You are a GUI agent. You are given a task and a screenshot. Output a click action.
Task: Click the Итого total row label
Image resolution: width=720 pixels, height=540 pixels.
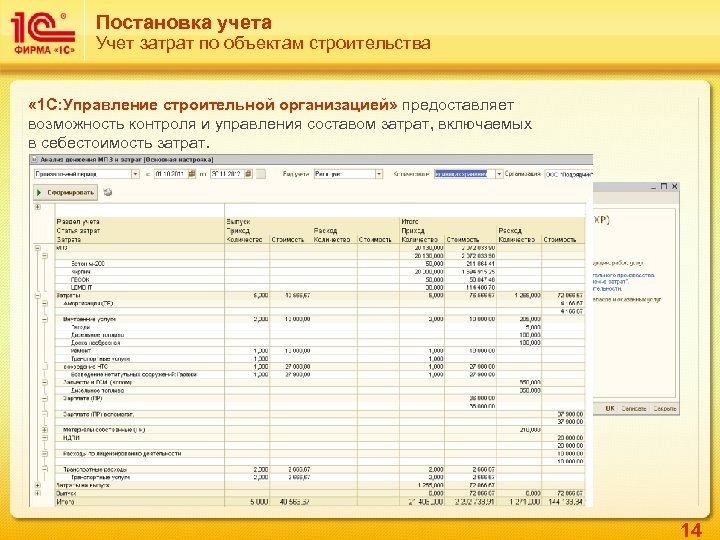click(65, 502)
